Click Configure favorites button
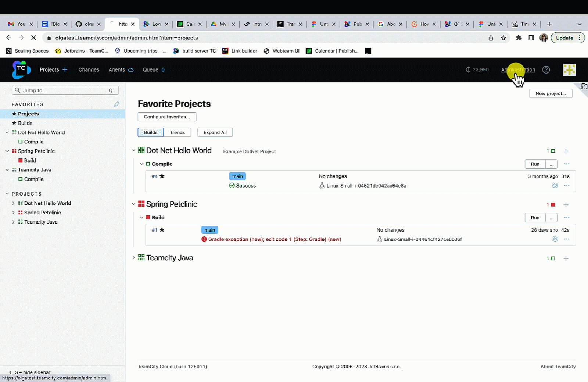 [167, 117]
